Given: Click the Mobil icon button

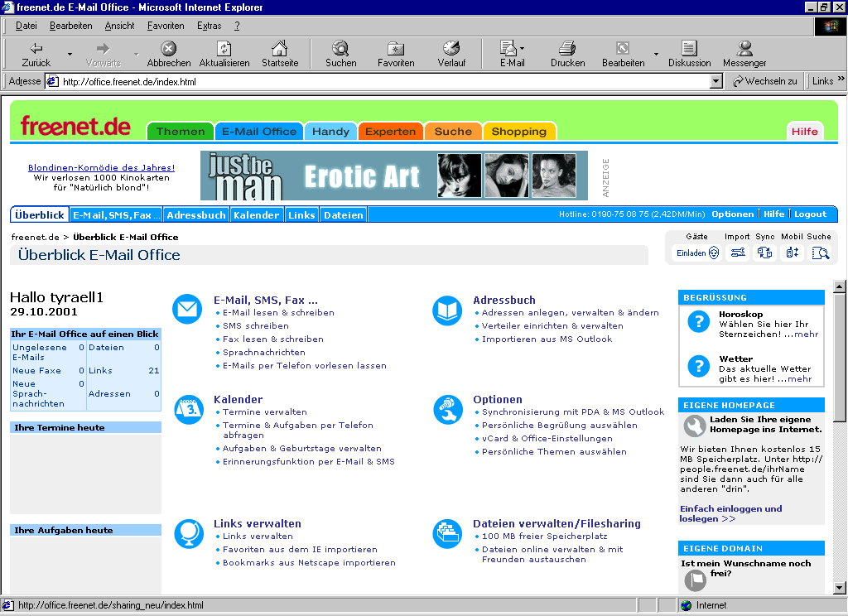Looking at the screenshot, I should tap(793, 253).
